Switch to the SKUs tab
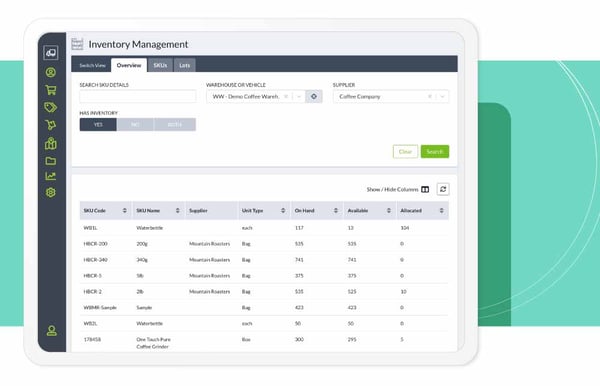This screenshot has width=600, height=386. coord(160,65)
